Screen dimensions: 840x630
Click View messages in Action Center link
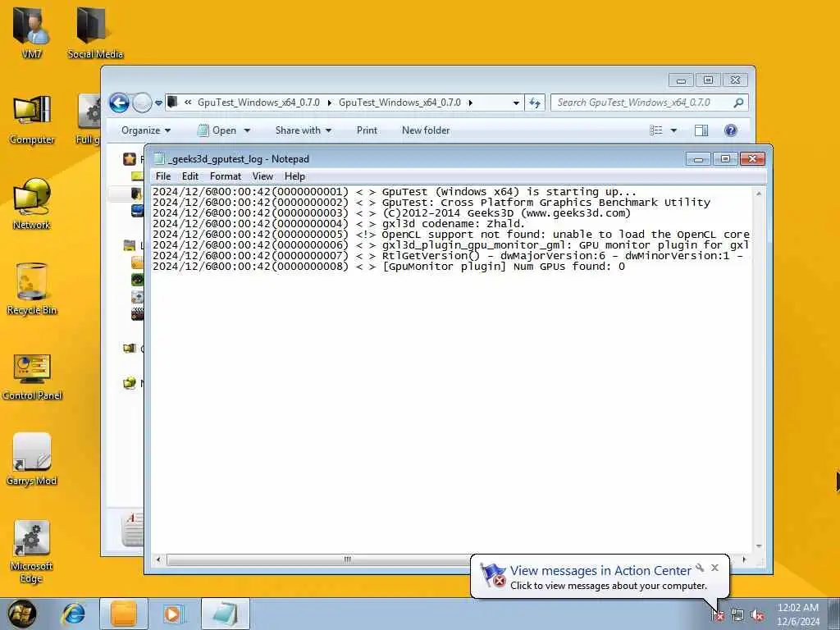tap(600, 571)
